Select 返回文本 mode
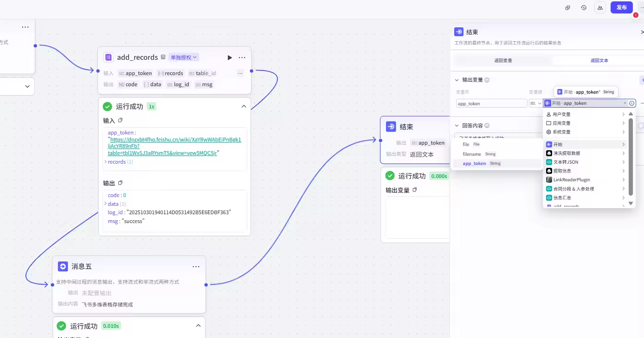 tap(599, 60)
